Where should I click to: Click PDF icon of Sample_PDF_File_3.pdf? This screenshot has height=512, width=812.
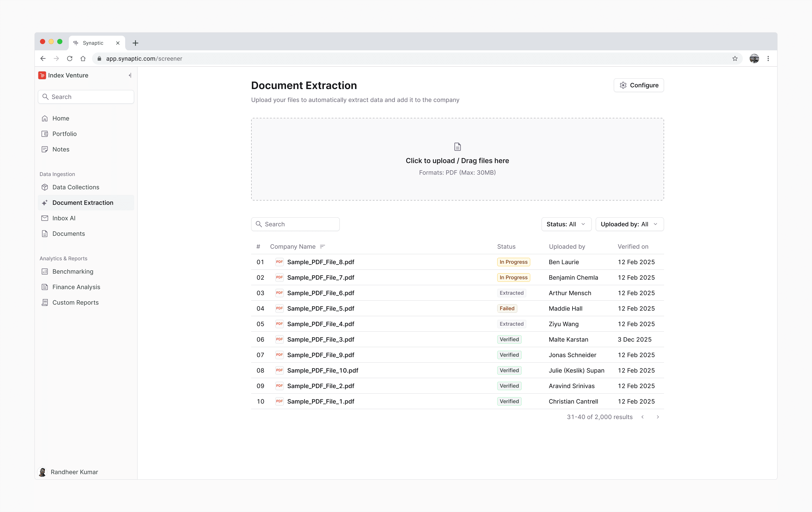click(x=280, y=340)
